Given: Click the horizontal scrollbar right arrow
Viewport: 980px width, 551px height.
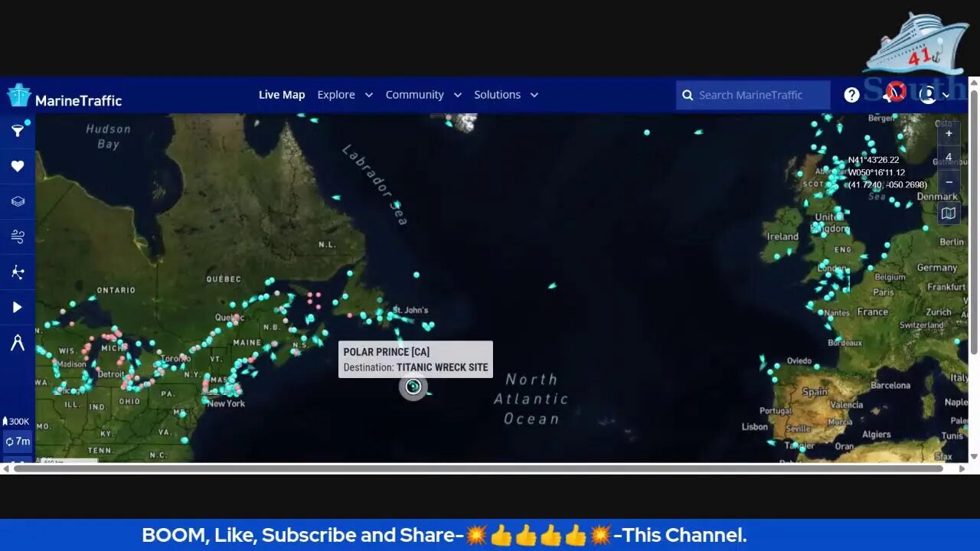Looking at the screenshot, I should (x=961, y=468).
